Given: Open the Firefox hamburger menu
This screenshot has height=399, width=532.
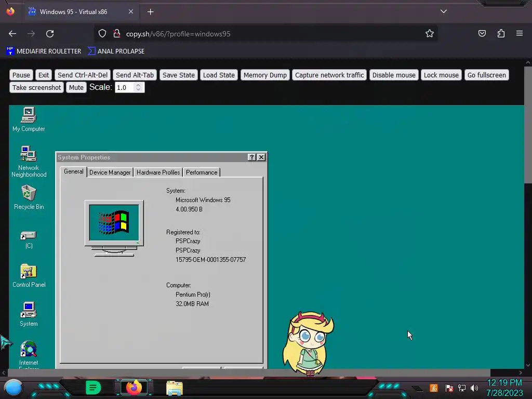Looking at the screenshot, I should point(520,34).
